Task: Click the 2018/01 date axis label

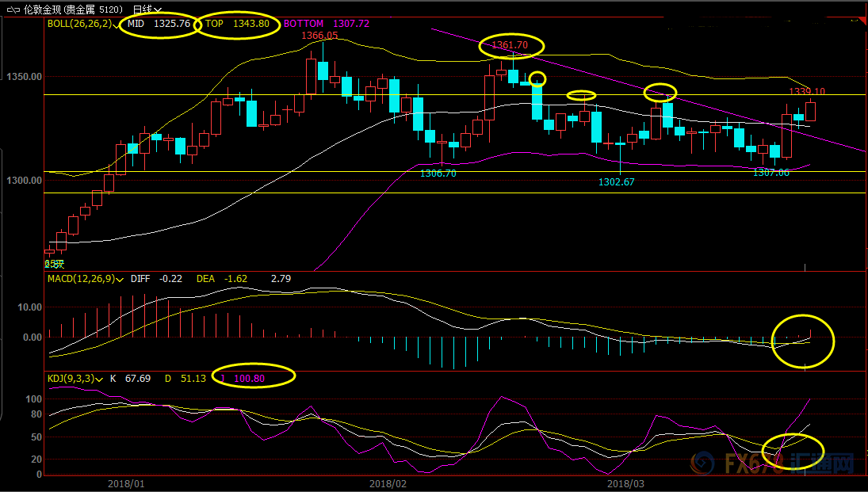Action: coord(126,484)
